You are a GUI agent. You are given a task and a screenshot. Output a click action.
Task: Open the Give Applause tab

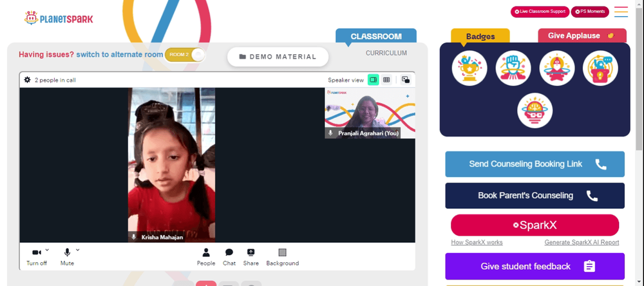[582, 36]
